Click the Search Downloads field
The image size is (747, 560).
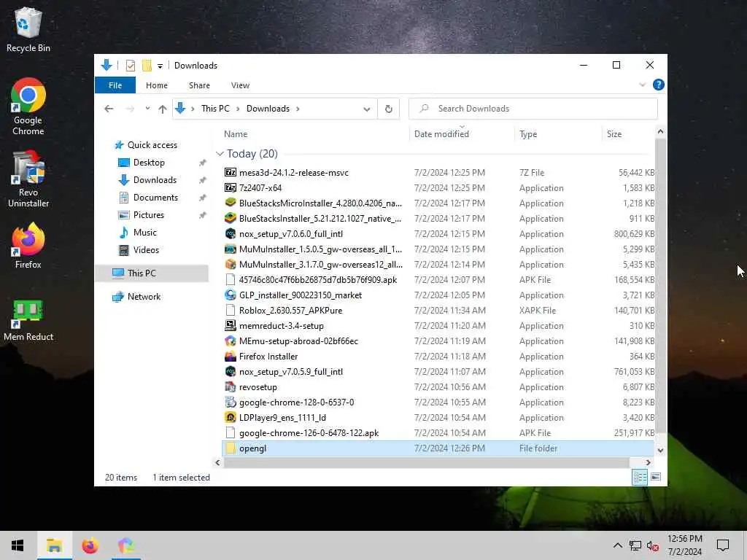pyautogui.click(x=533, y=109)
